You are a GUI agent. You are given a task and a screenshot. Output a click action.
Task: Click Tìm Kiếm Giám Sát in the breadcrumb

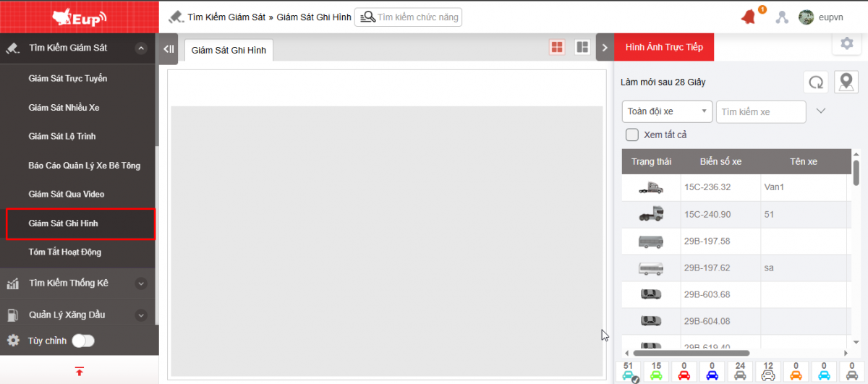(x=227, y=17)
